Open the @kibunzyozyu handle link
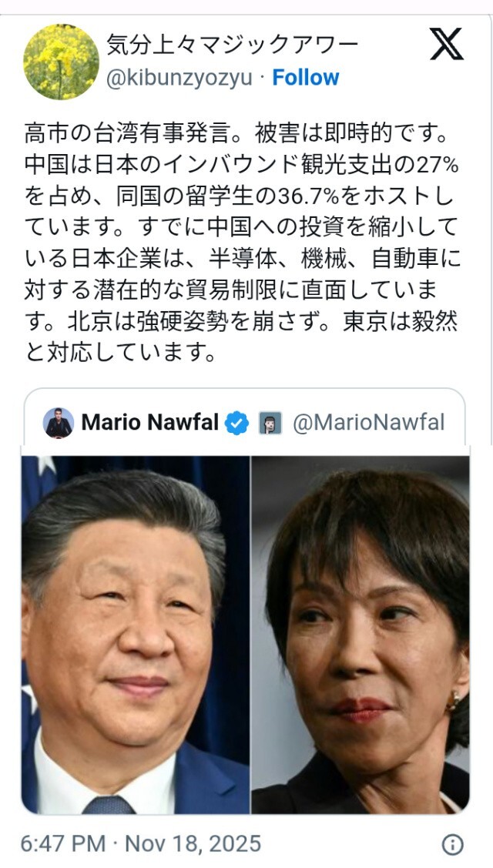 coord(179,78)
